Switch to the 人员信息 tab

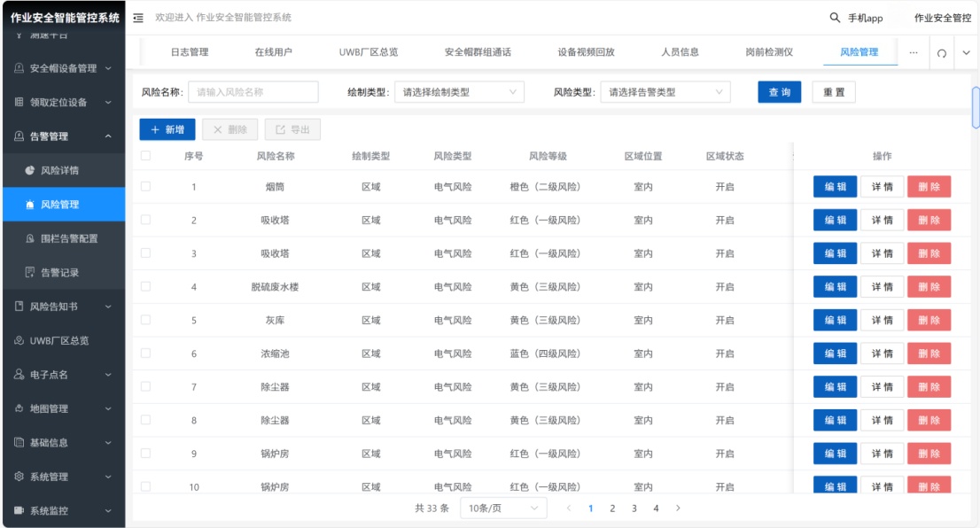[x=680, y=52]
